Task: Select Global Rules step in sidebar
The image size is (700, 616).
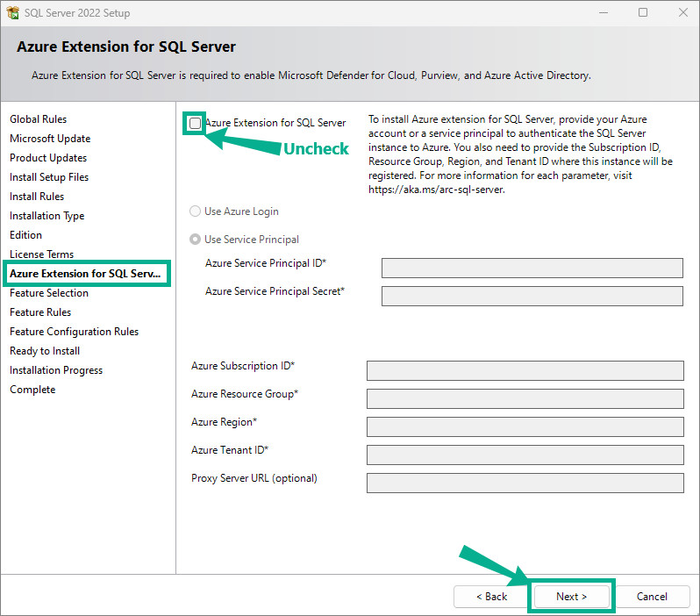Action: coord(39,119)
